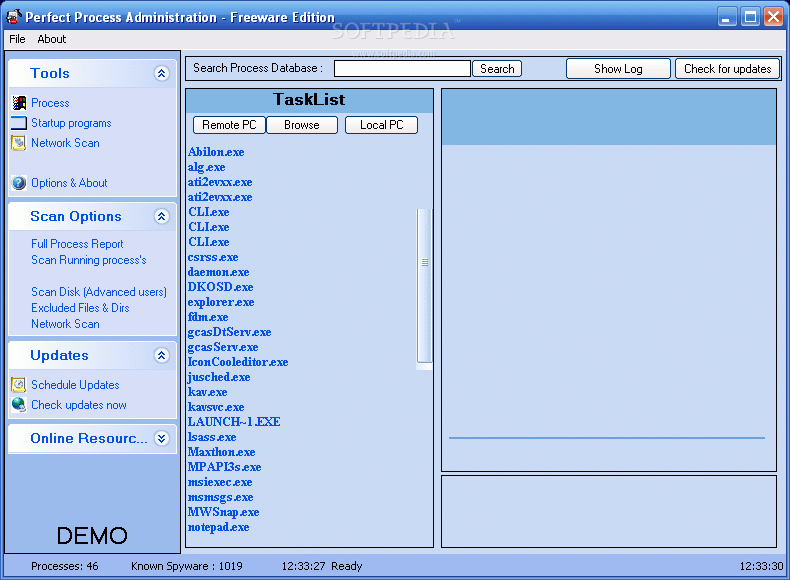The height and width of the screenshot is (580, 790).
Task: Select alg.exe in the task list
Action: coord(207,167)
